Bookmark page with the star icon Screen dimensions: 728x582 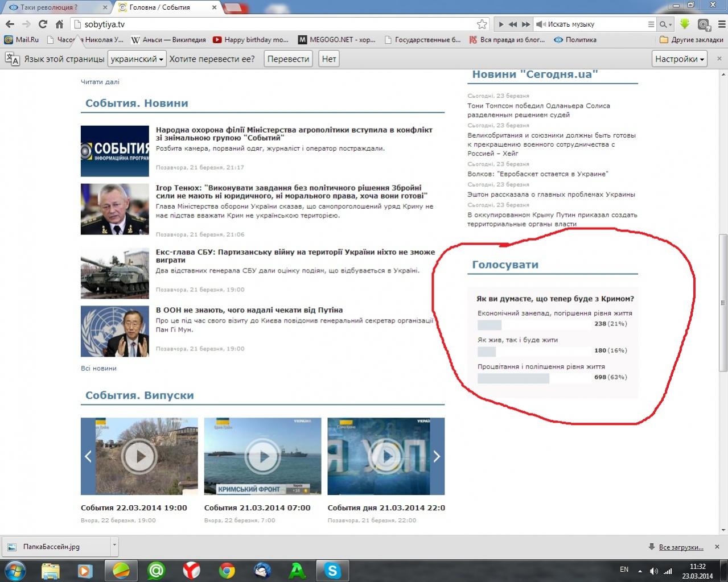tap(482, 24)
